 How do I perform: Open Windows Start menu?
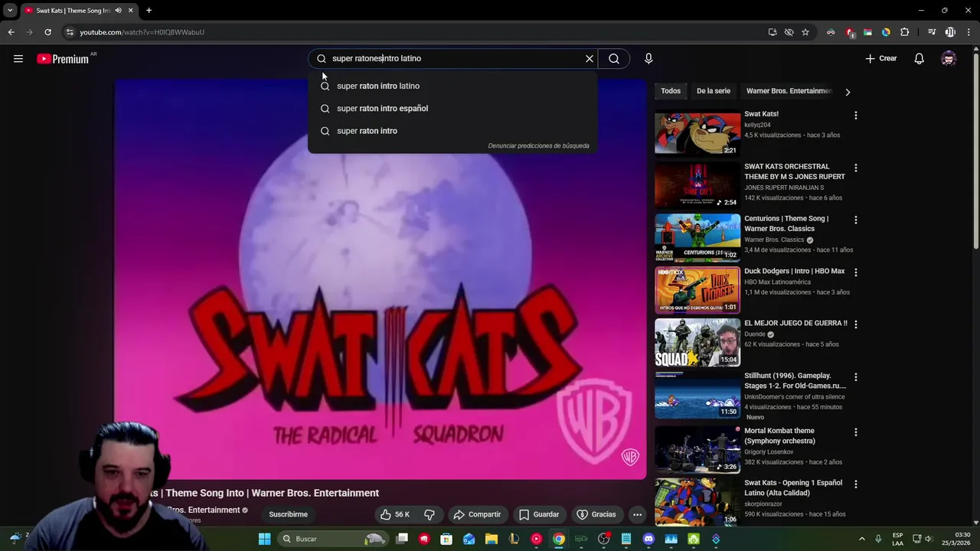264,539
